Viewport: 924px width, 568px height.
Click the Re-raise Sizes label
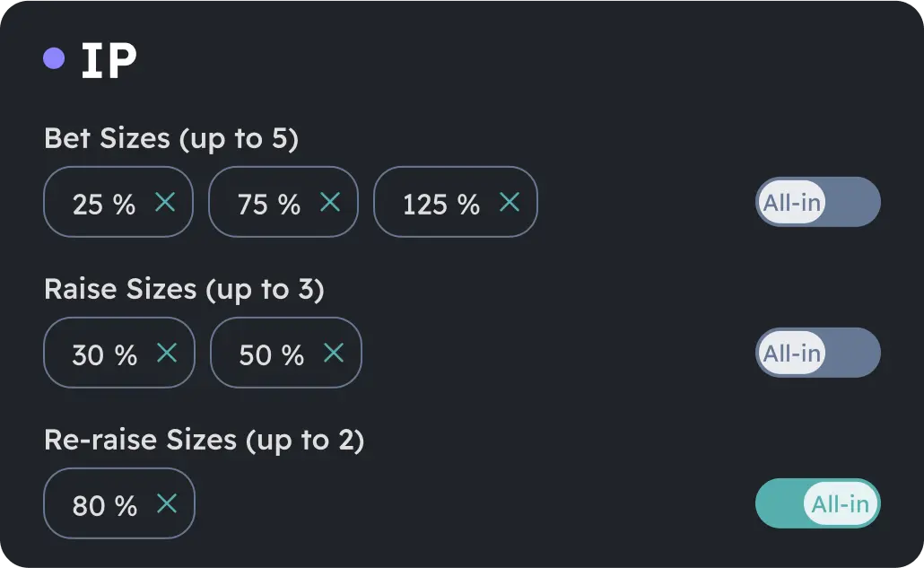click(x=205, y=440)
